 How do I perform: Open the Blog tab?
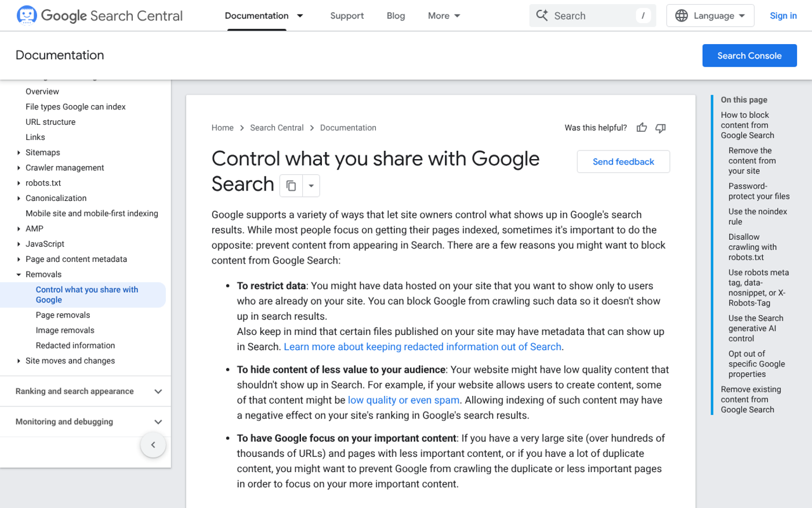click(x=396, y=16)
